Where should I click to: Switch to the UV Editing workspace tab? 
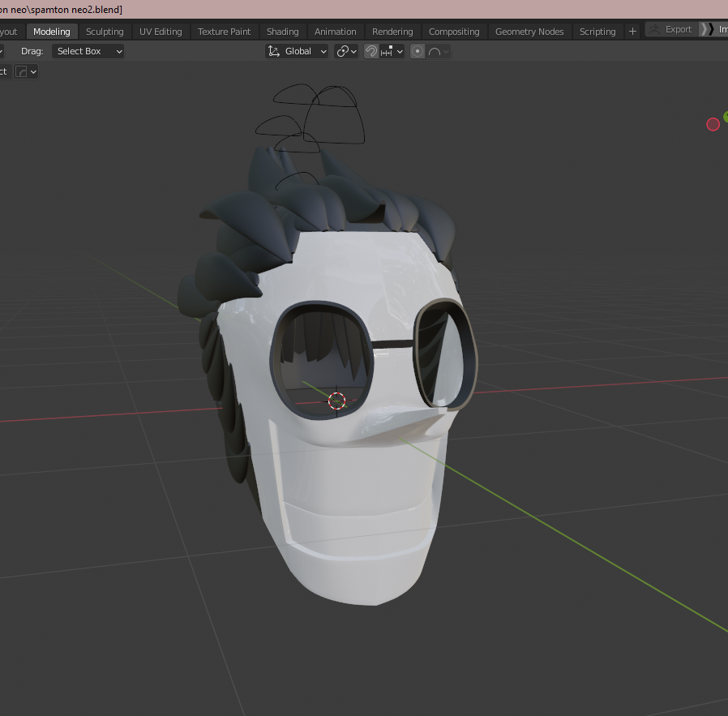click(161, 32)
